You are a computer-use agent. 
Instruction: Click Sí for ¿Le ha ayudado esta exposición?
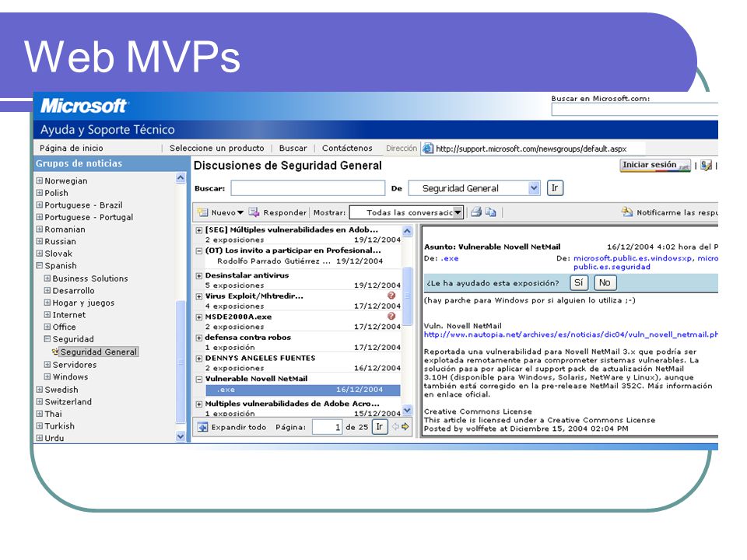579,283
